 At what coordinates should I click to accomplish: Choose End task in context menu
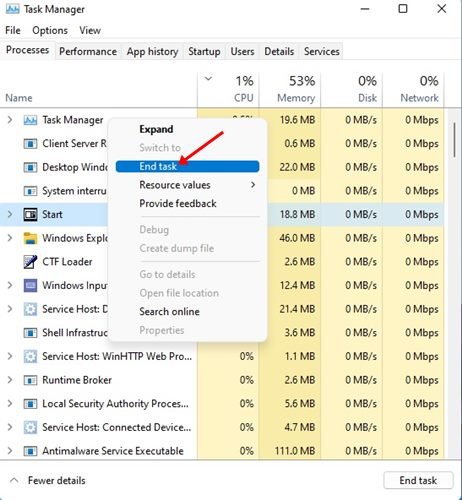point(187,166)
